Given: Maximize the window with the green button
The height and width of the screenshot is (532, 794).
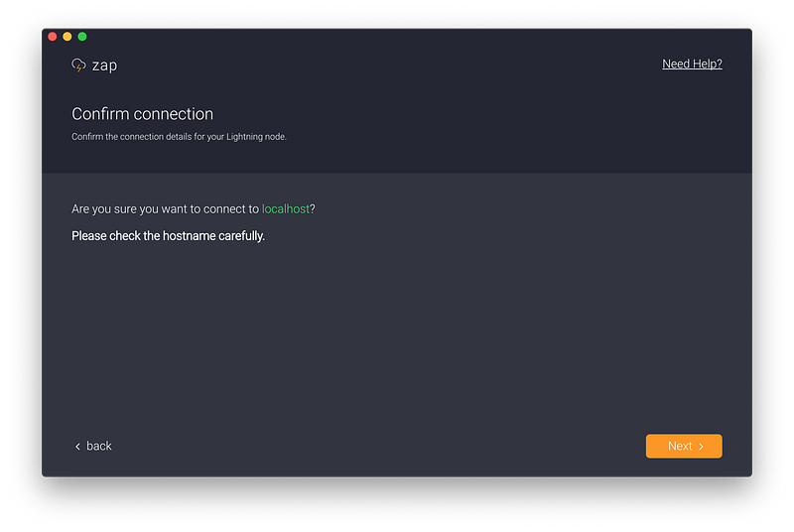Looking at the screenshot, I should click(82, 37).
